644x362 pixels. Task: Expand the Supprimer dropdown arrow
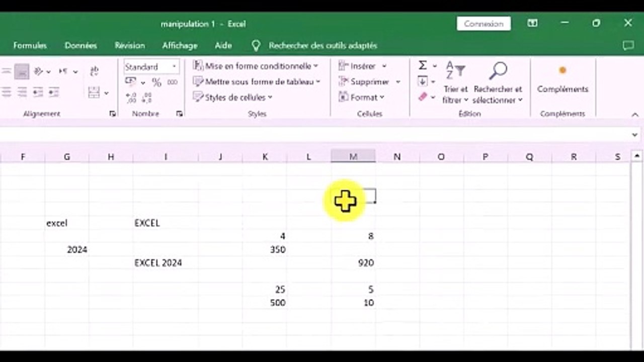coord(397,81)
